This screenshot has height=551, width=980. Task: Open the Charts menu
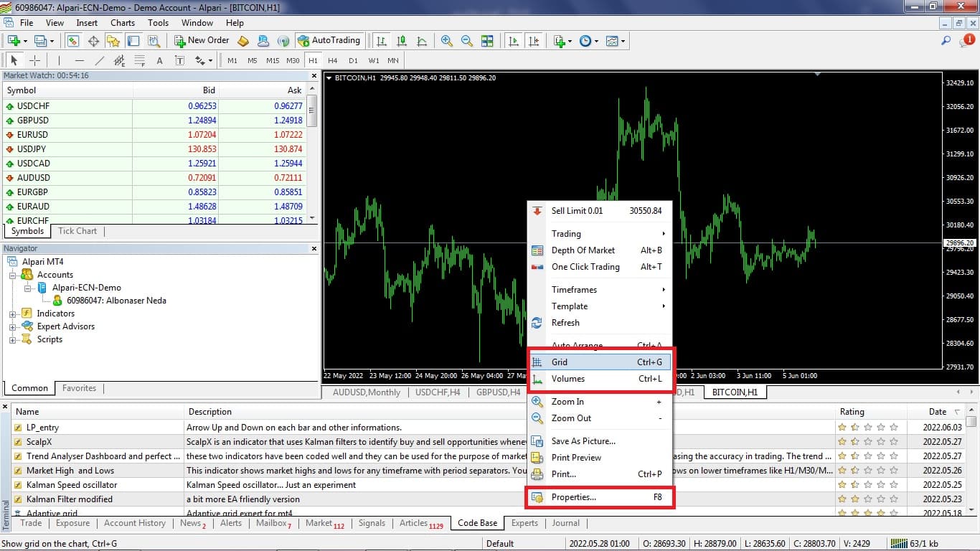click(123, 22)
